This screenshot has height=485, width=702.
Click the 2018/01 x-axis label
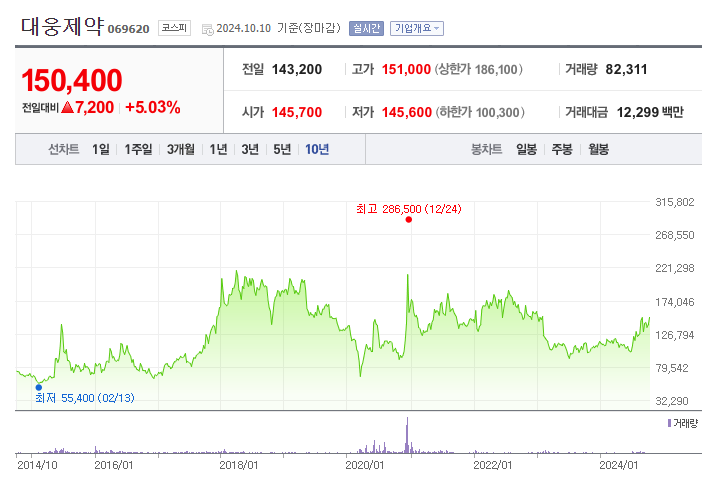coord(239,465)
